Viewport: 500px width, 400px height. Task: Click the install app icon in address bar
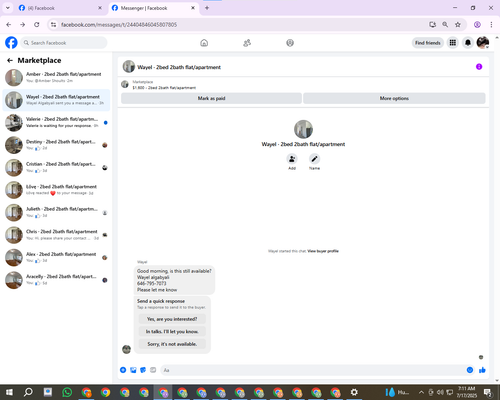pos(433,25)
